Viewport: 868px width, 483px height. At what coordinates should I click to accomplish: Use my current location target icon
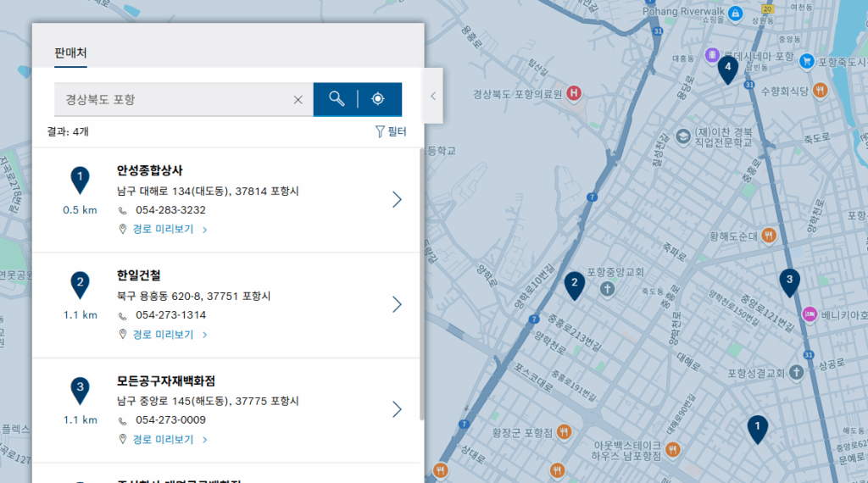coord(378,99)
